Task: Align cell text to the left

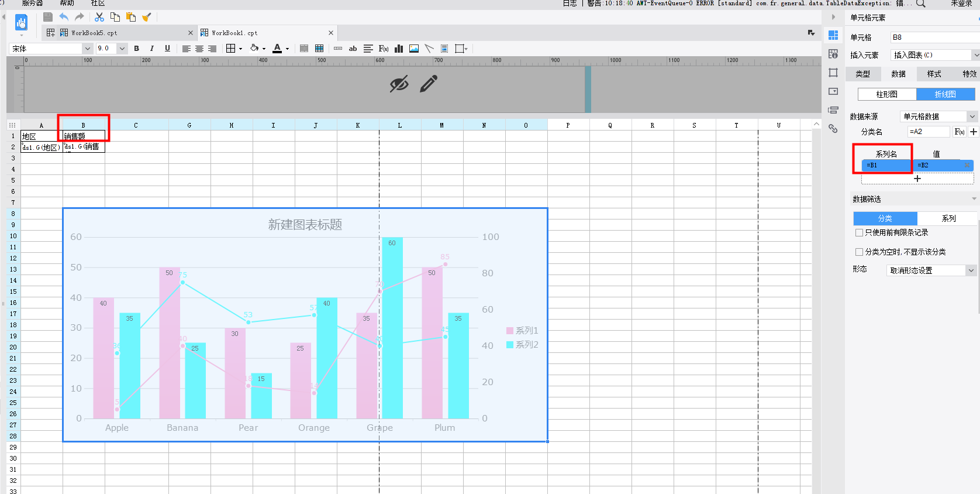Action: point(187,49)
